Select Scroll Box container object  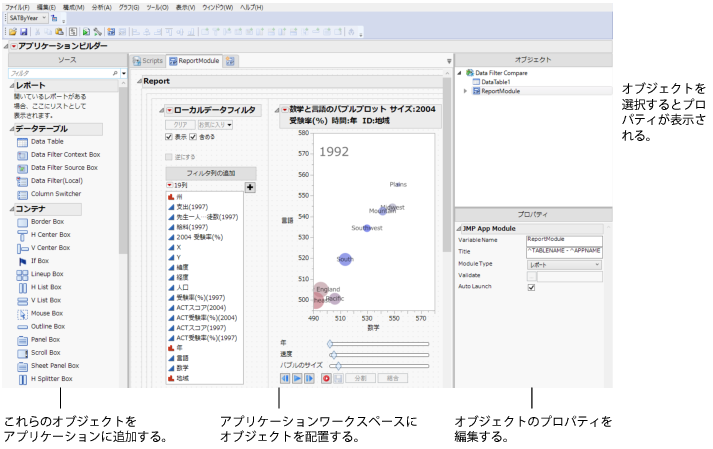pyautogui.click(x=39, y=353)
